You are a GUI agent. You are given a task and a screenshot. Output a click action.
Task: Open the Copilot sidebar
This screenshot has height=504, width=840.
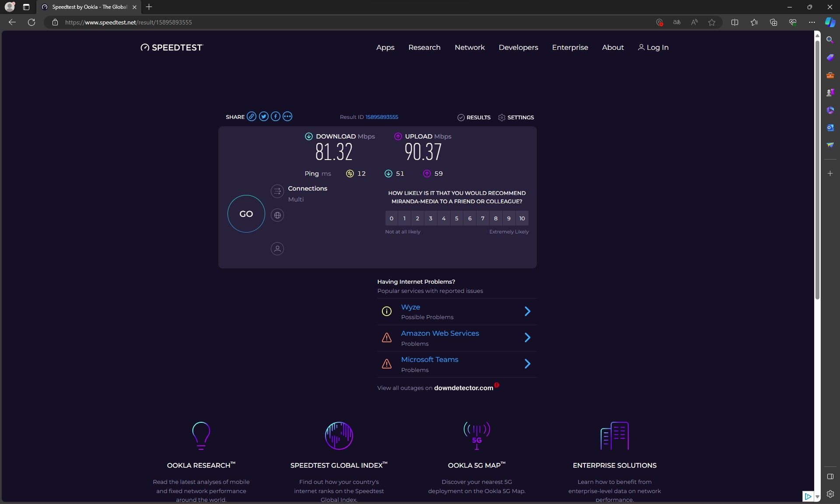point(830,22)
